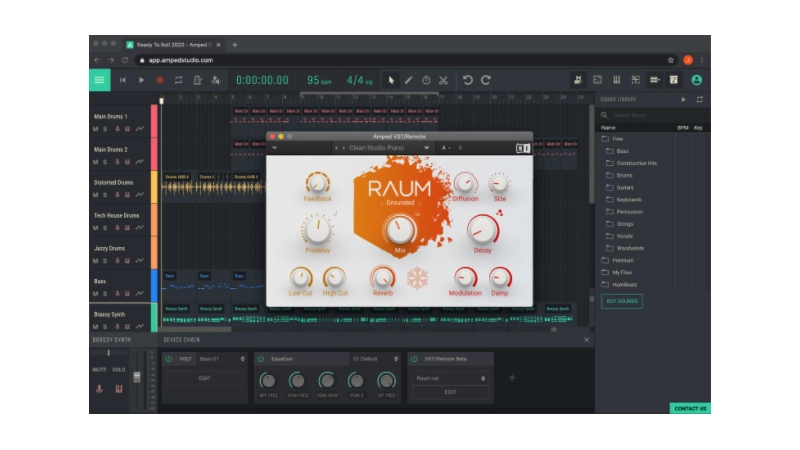
Task: Open the piano keys icon in top toolbar
Action: click(x=616, y=80)
